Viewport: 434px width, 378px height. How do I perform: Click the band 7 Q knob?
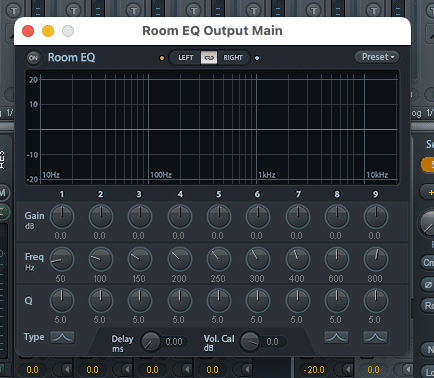pyautogui.click(x=298, y=300)
